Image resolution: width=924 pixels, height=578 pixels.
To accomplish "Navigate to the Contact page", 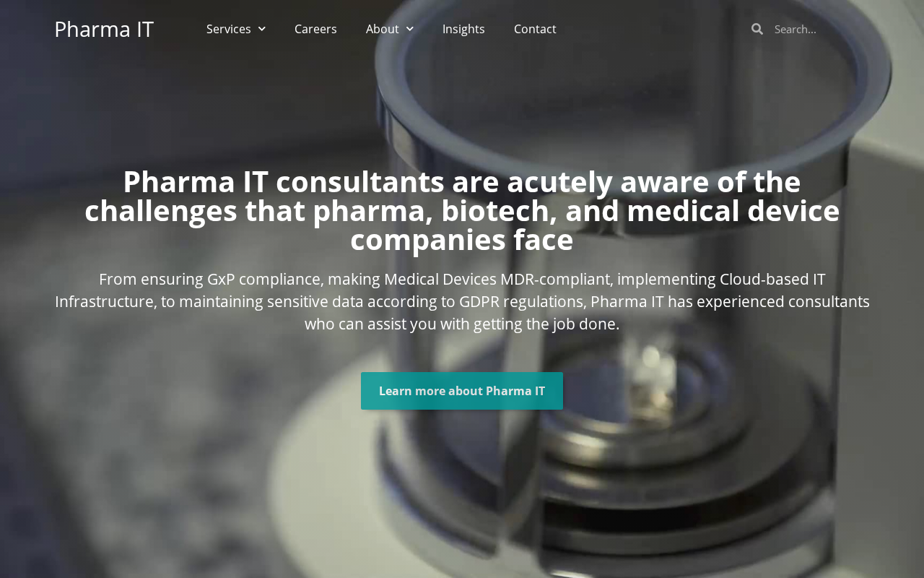I will click(535, 29).
